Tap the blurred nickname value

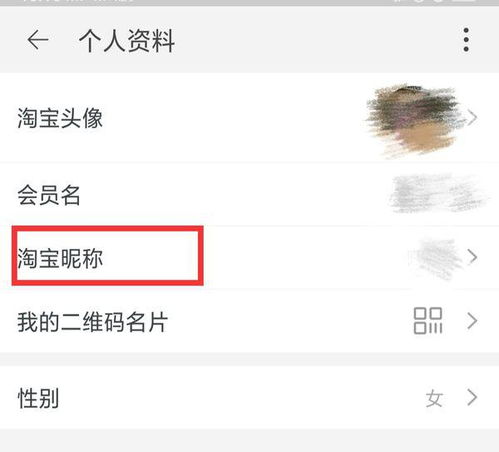coord(436,257)
